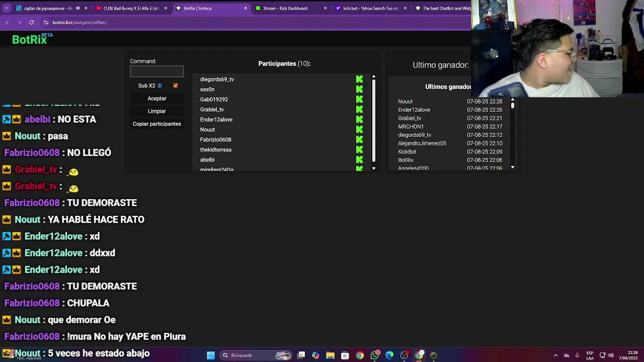Click the Command input field

[x=157, y=71]
